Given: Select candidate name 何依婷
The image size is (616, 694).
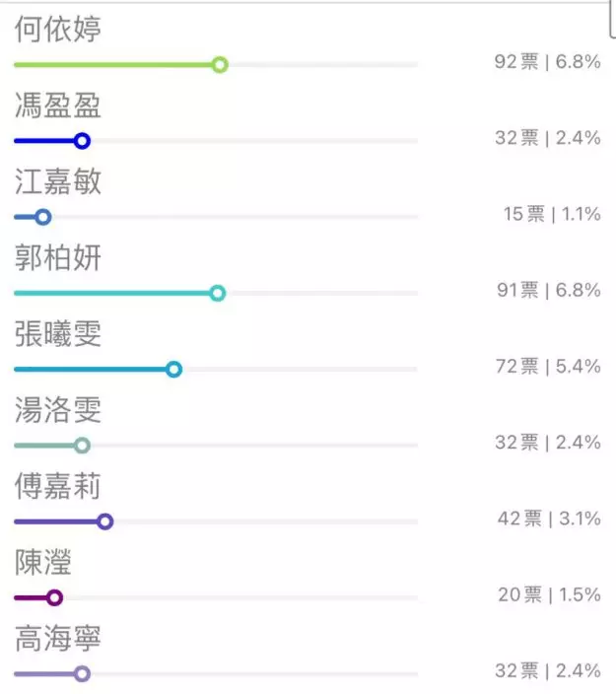Looking at the screenshot, I should [x=58, y=30].
